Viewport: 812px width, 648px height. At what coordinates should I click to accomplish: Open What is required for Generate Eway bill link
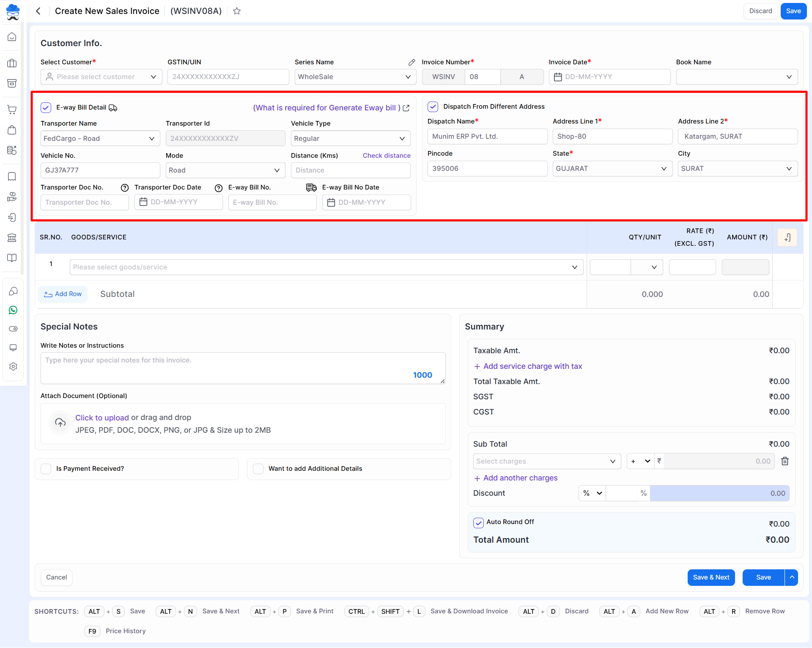(326, 108)
